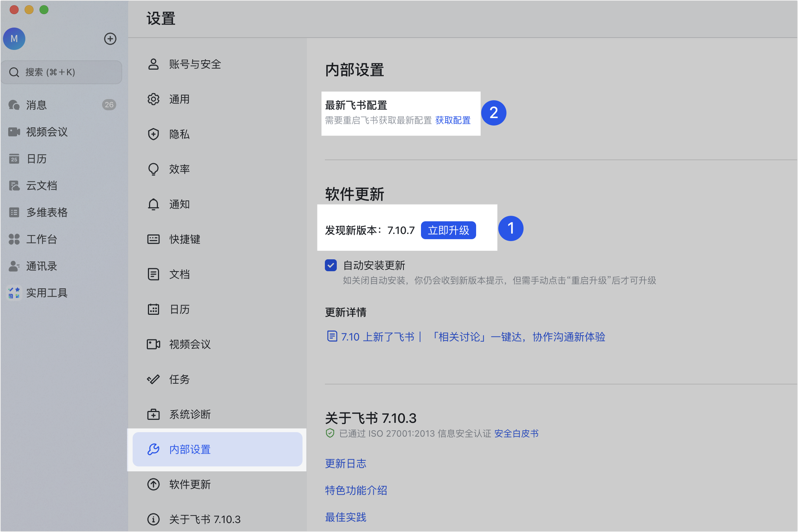Open 实用工具 tools icon

click(x=14, y=293)
